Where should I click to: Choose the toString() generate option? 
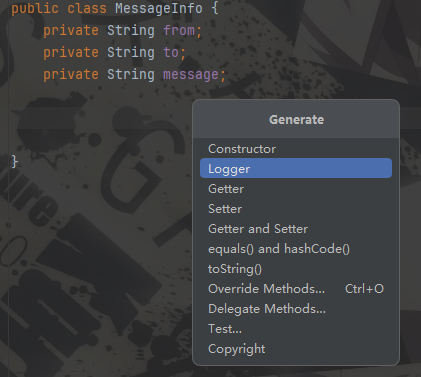(296, 269)
